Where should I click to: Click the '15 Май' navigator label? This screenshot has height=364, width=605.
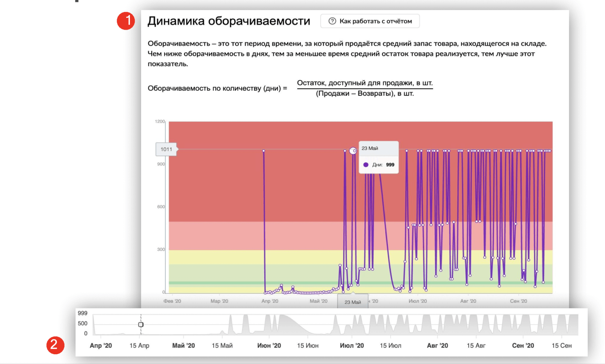(x=222, y=346)
